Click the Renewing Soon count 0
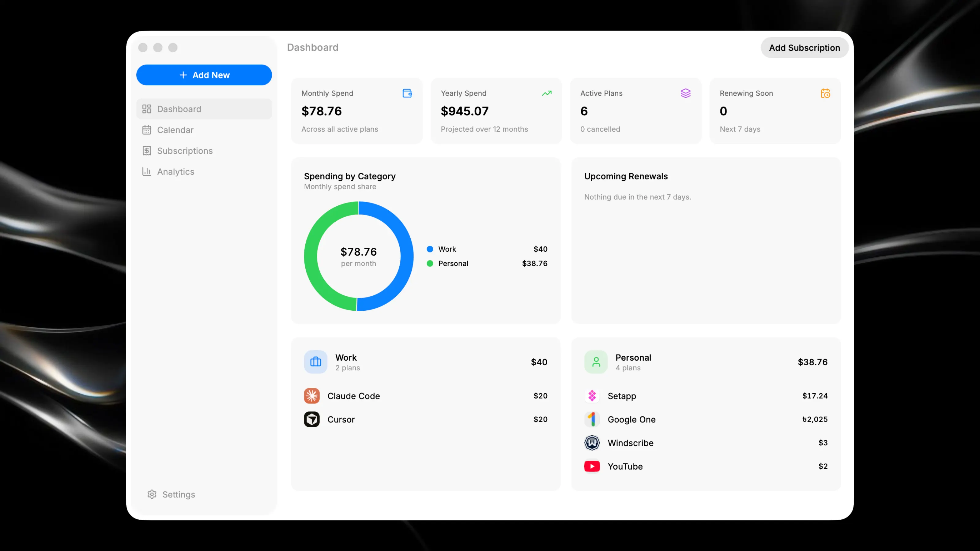The height and width of the screenshot is (551, 980). tap(723, 111)
